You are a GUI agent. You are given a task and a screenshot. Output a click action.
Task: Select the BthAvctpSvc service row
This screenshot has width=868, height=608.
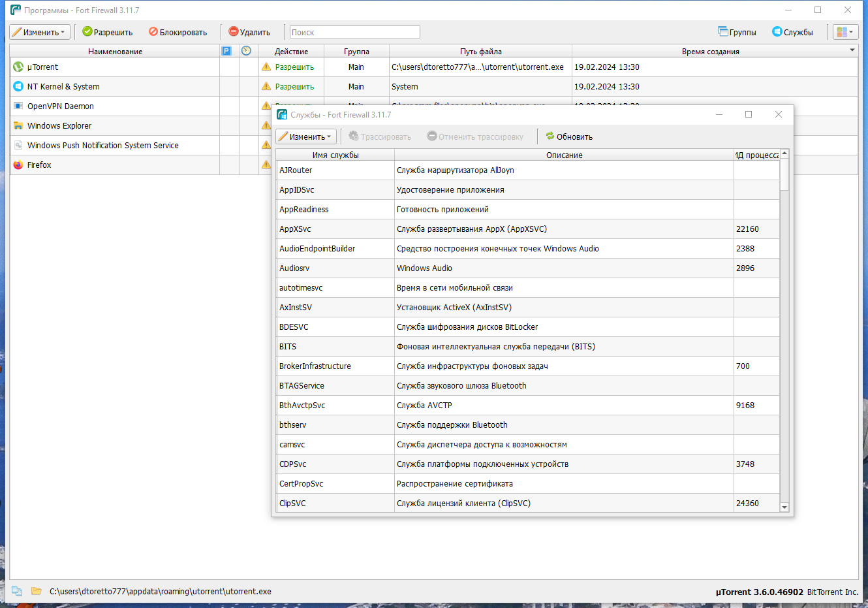(528, 405)
